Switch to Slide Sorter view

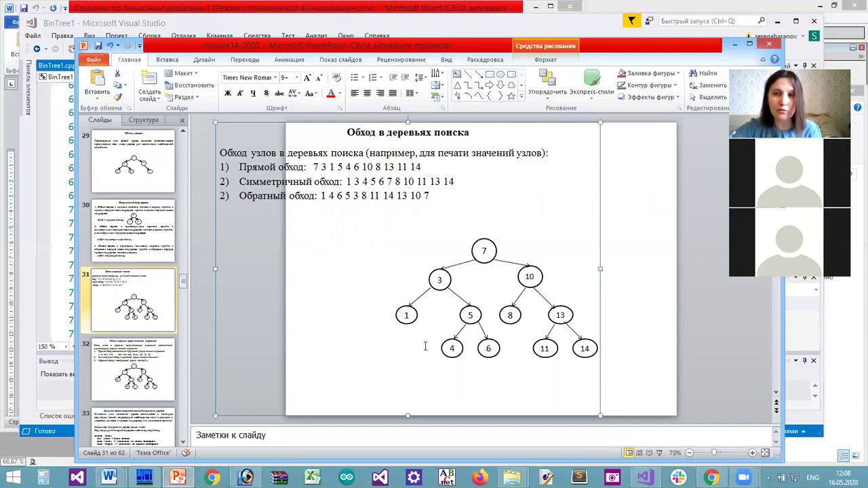click(639, 453)
